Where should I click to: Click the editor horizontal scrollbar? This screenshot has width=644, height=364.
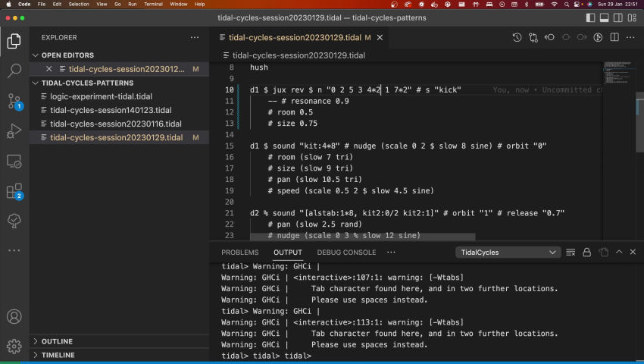point(363,237)
